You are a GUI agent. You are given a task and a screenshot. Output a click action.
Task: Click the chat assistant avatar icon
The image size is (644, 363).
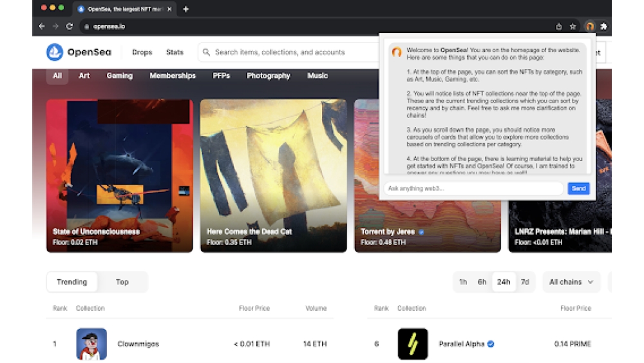(396, 52)
